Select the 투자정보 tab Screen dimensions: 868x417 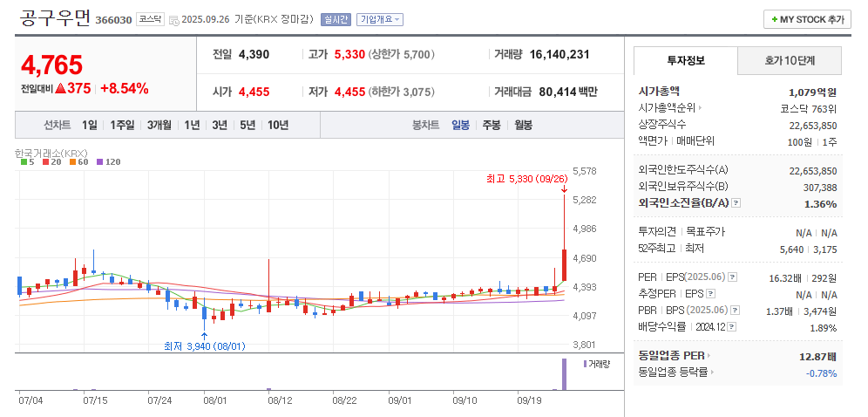tap(685, 60)
